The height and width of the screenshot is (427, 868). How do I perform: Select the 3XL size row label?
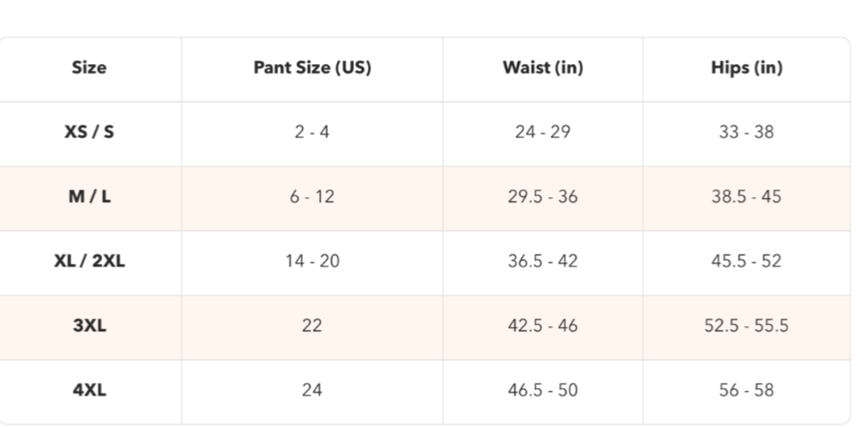point(89,325)
